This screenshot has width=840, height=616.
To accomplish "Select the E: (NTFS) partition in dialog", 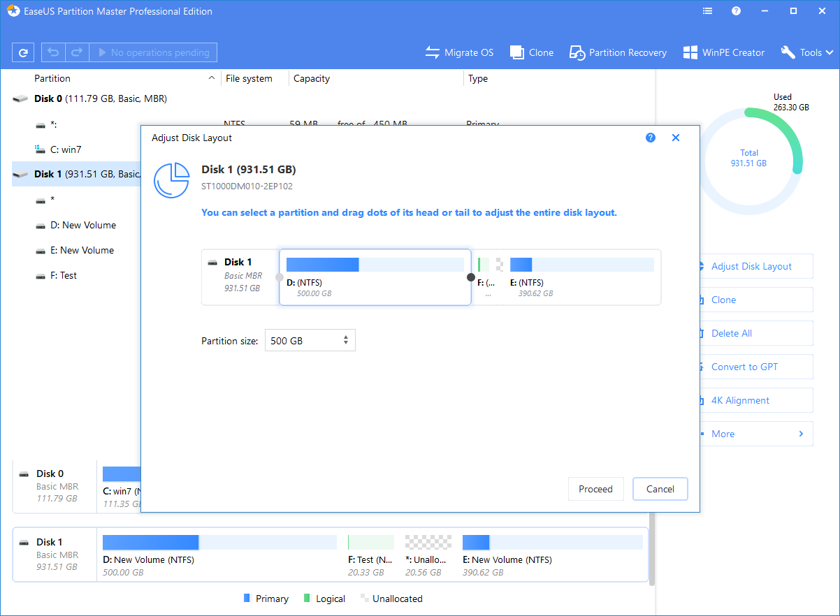I will point(581,277).
